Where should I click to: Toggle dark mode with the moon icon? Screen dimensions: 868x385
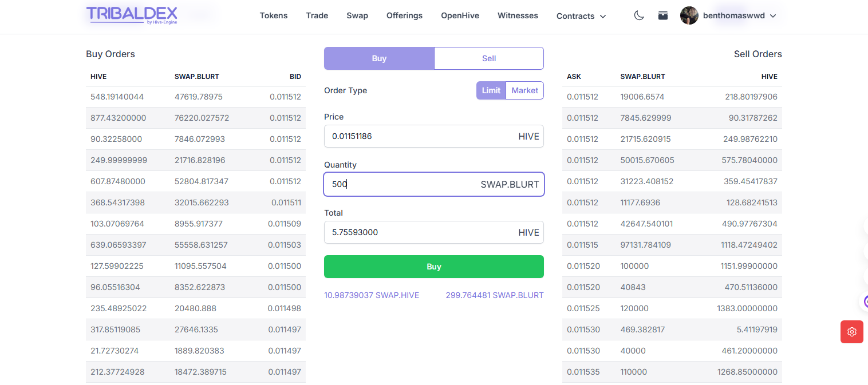coord(639,16)
